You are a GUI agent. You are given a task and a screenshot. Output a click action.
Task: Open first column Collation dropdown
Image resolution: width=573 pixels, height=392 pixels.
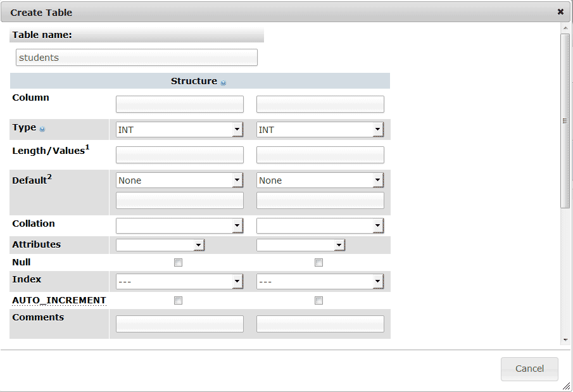pos(179,225)
